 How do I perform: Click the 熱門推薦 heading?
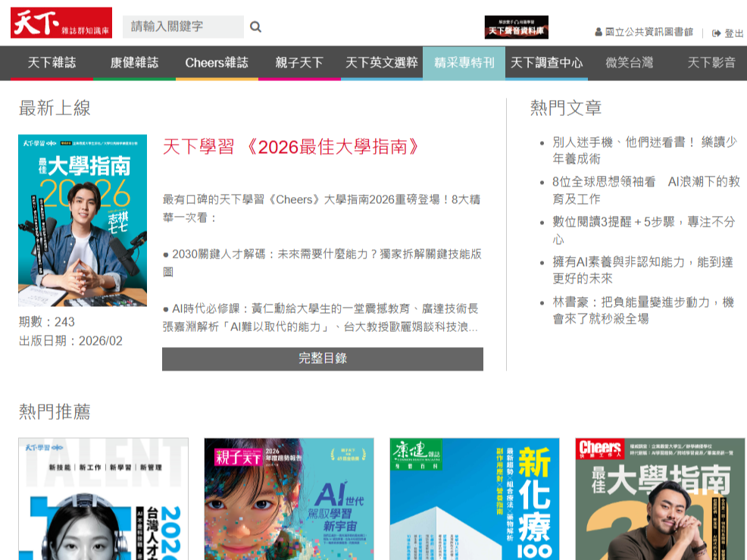pyautogui.click(x=55, y=411)
